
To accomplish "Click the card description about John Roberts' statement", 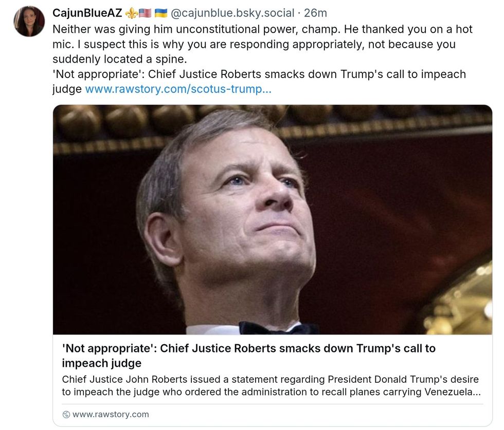I will pyautogui.click(x=270, y=385).
